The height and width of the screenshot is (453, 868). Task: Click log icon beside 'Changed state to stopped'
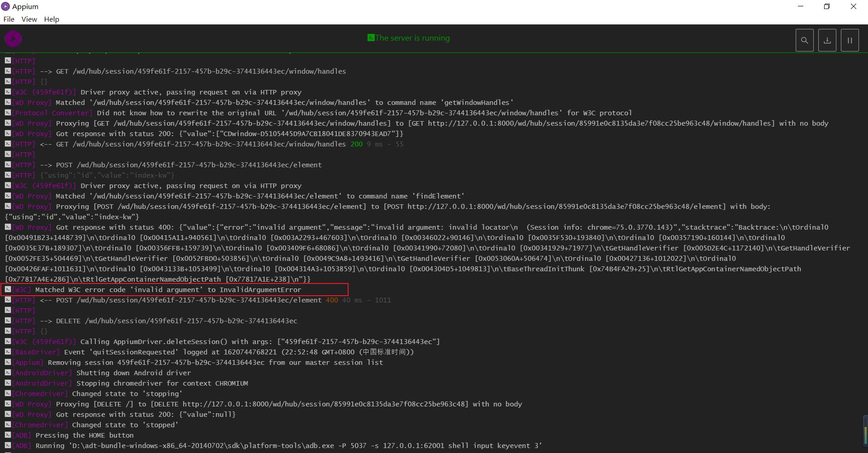click(x=8, y=425)
